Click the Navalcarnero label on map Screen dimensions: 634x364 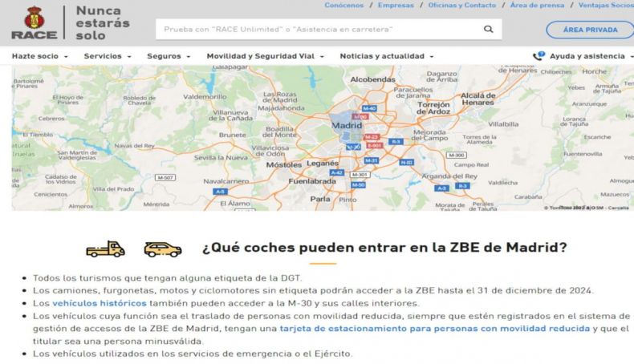click(x=226, y=181)
